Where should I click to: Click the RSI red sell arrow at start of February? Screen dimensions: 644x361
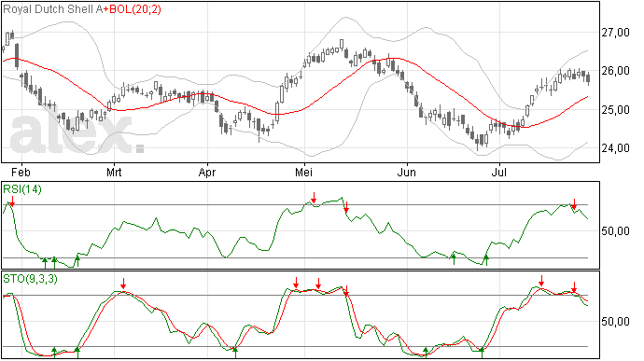coord(12,201)
